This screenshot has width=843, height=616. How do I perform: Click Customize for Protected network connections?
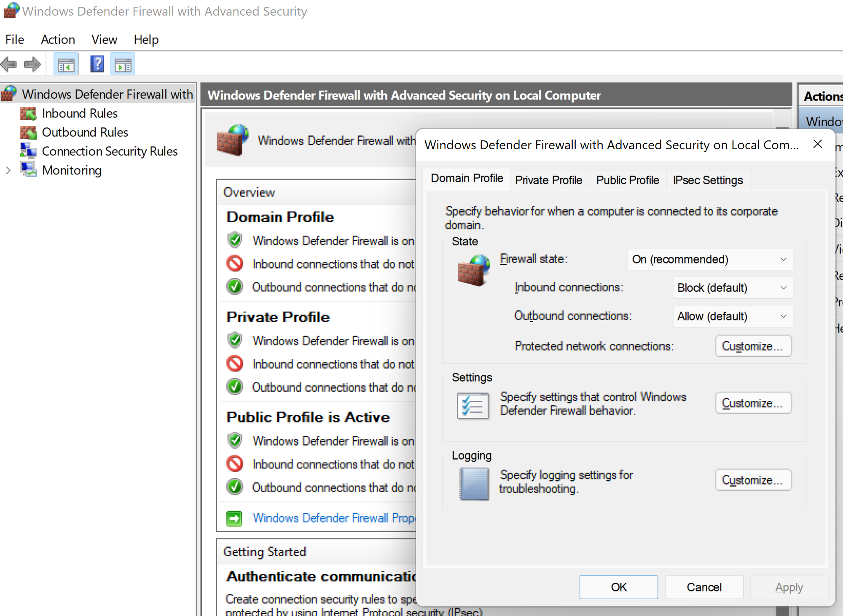(753, 346)
